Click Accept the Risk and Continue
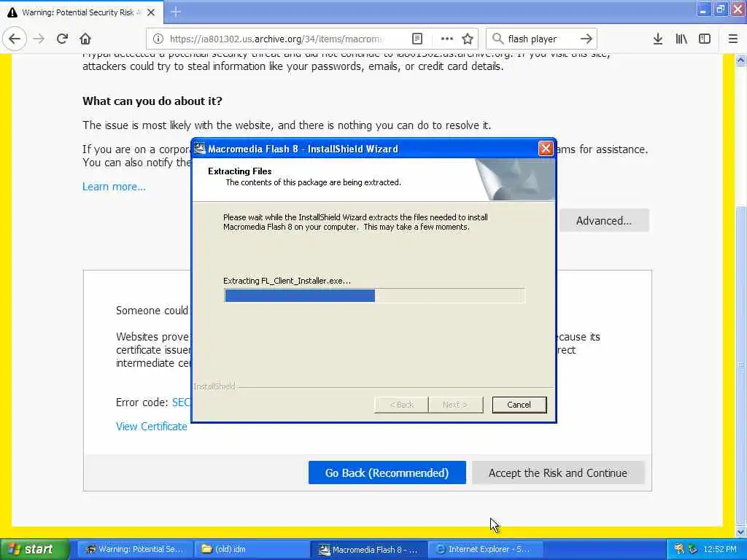 (558, 472)
